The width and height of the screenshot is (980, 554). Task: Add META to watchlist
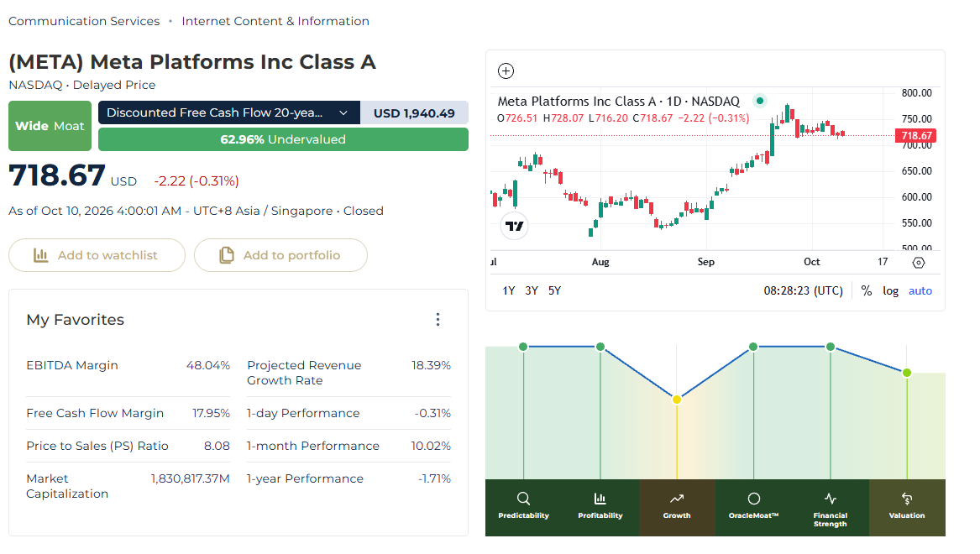(97, 255)
